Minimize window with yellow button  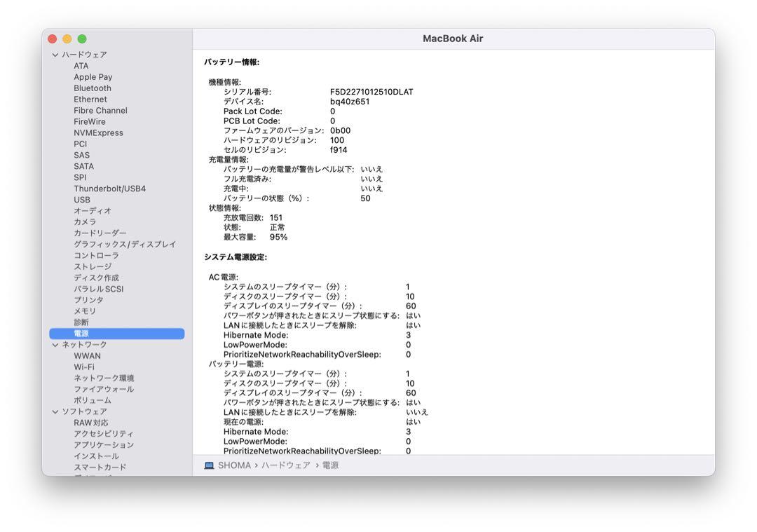click(x=67, y=39)
